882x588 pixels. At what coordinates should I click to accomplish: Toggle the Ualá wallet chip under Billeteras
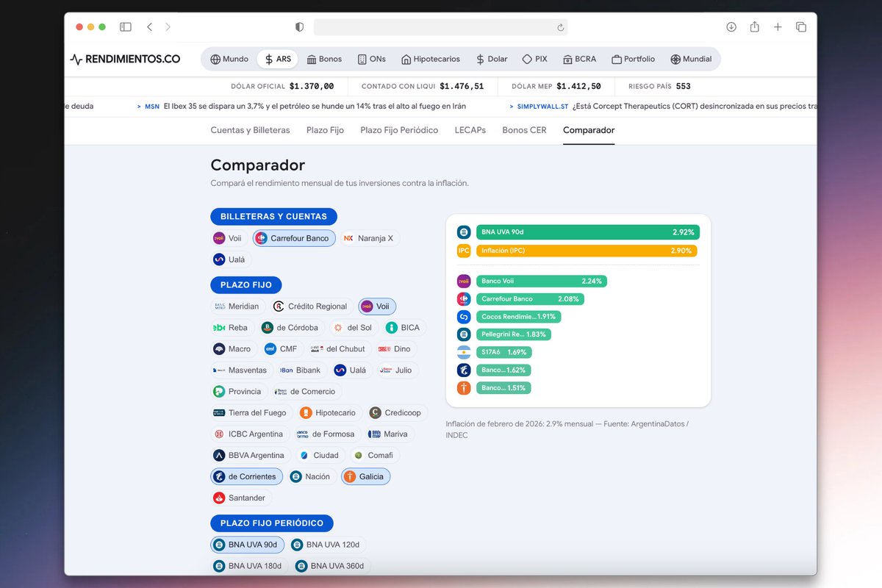click(x=230, y=259)
